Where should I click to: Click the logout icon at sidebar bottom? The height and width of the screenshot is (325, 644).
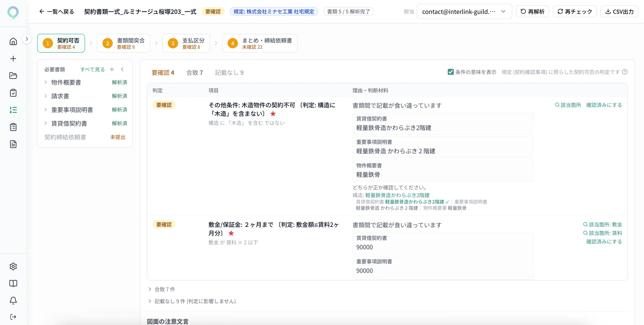coord(13,317)
